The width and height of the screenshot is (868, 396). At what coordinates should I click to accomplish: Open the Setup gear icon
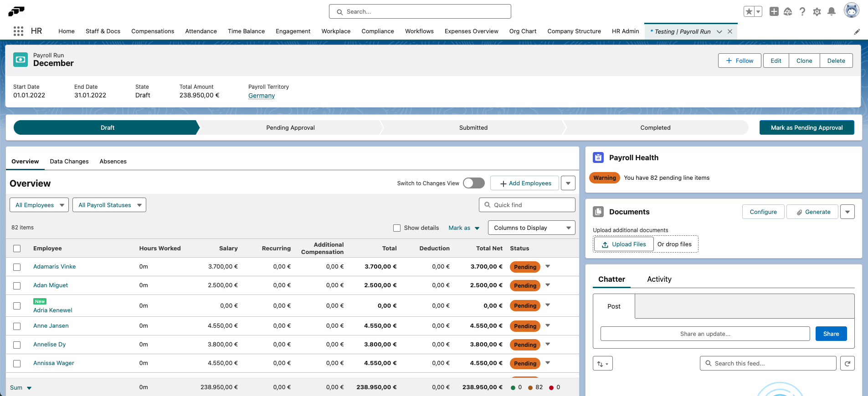(x=817, y=12)
